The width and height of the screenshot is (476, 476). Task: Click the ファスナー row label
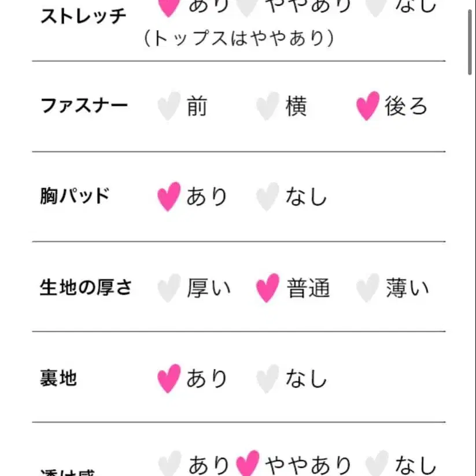click(84, 106)
